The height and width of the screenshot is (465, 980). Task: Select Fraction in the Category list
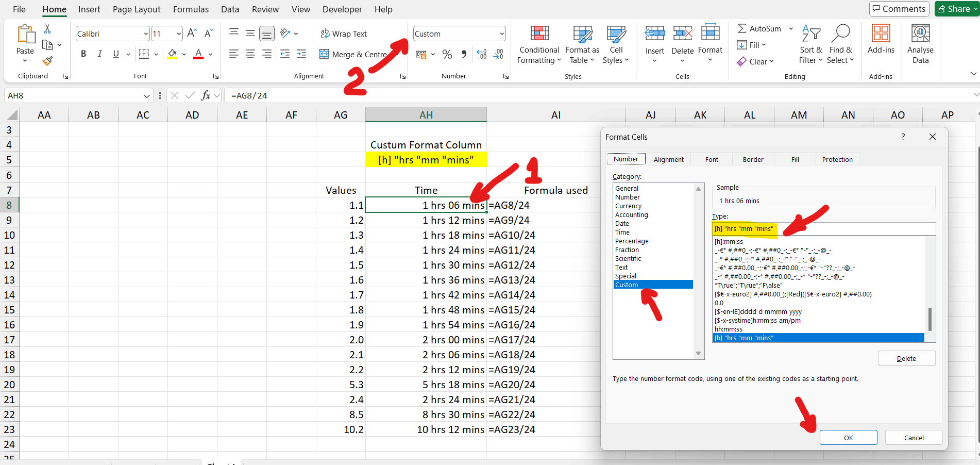click(x=627, y=250)
